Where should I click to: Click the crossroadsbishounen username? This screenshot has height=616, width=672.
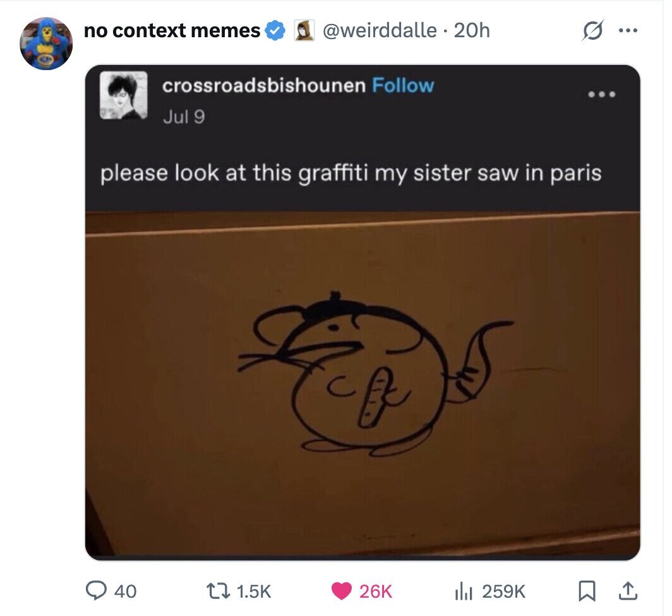point(264,86)
